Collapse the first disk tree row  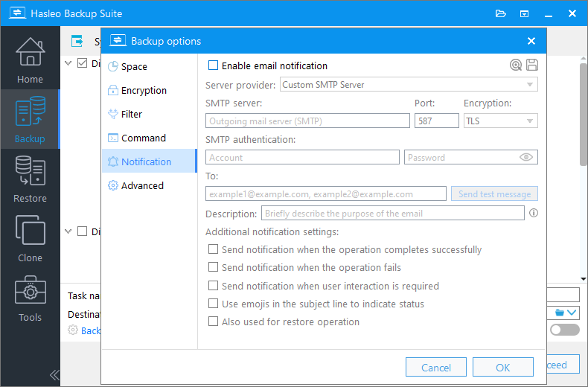coord(68,63)
